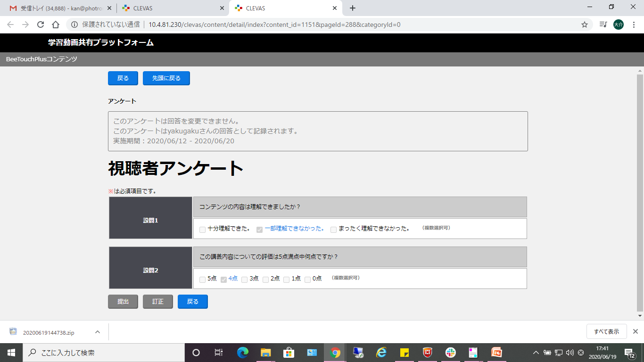The height and width of the screenshot is (362, 644).
Task: View site info for the not secure warning
Action: [106, 25]
